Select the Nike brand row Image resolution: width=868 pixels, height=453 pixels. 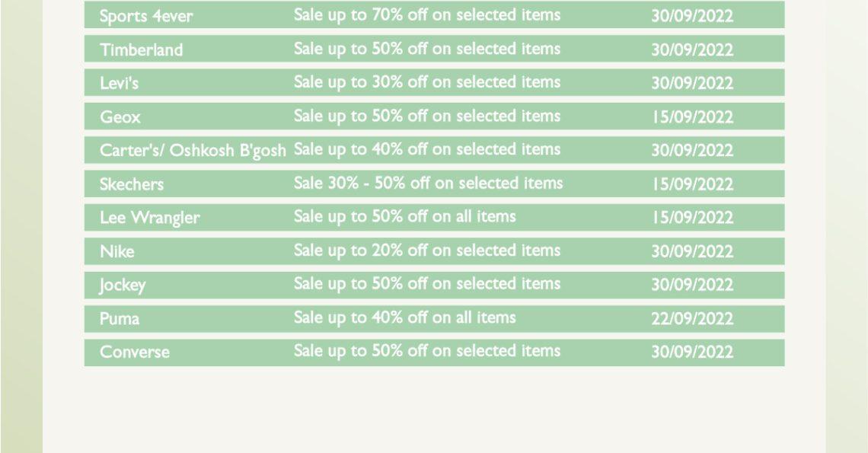434,251
